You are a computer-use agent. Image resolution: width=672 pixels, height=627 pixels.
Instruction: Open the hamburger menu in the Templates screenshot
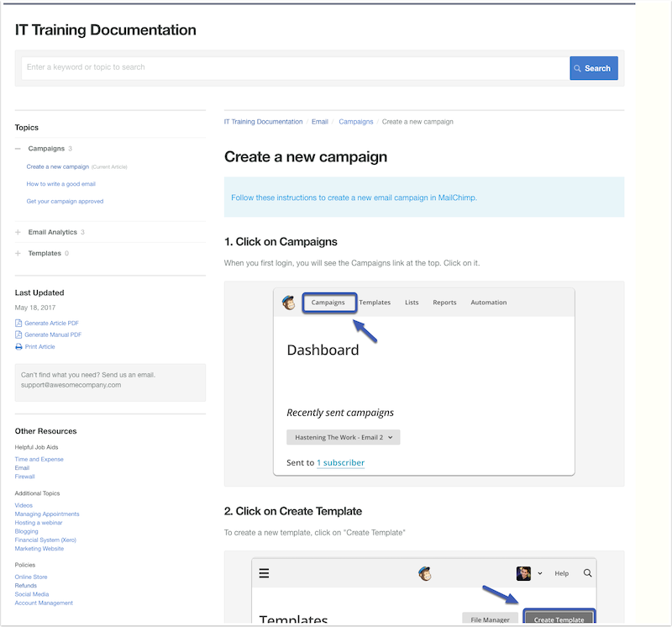click(x=265, y=572)
